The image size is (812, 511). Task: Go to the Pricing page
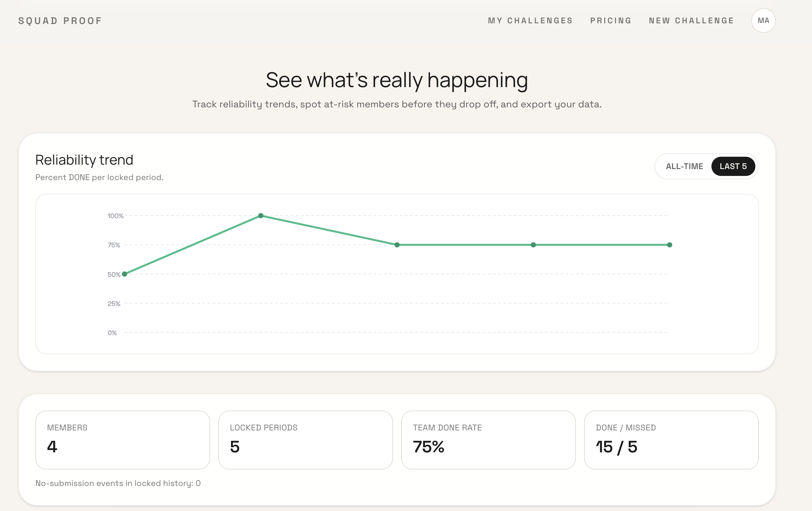[x=611, y=21]
